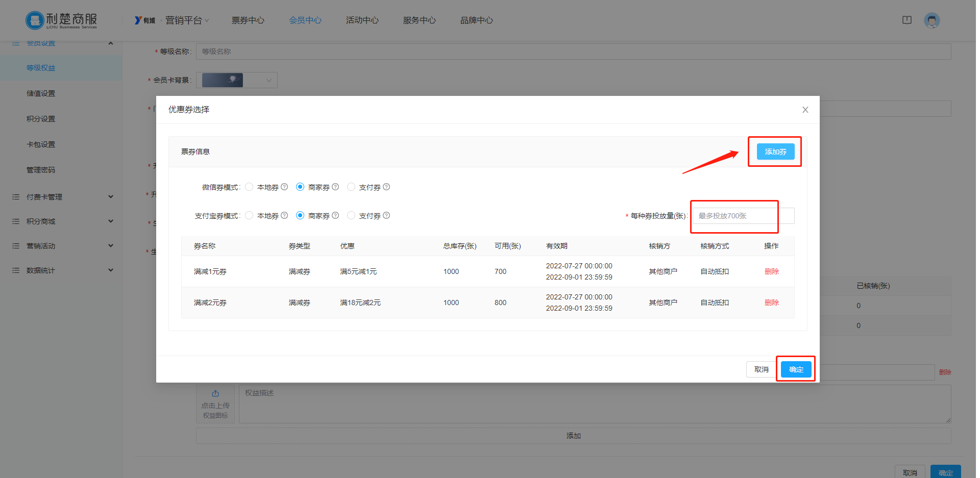Open the 营销平台 dropdown in header
Image resolution: width=980 pixels, height=478 pixels.
[187, 20]
